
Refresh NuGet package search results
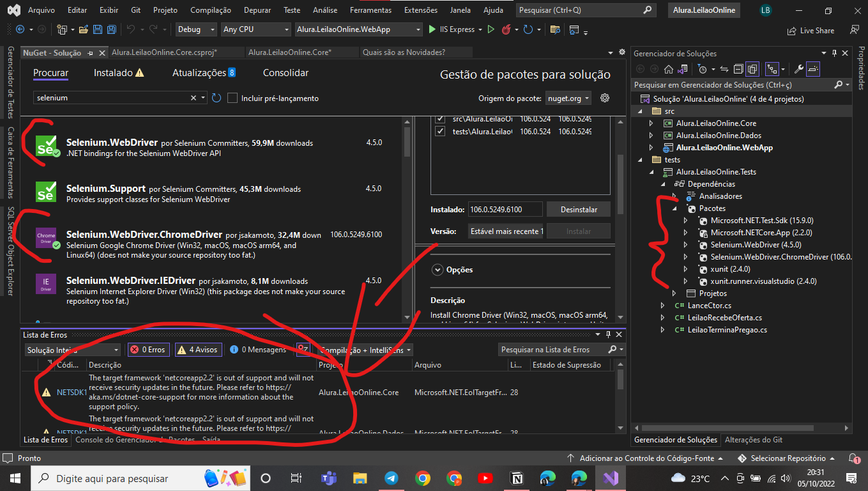(217, 98)
